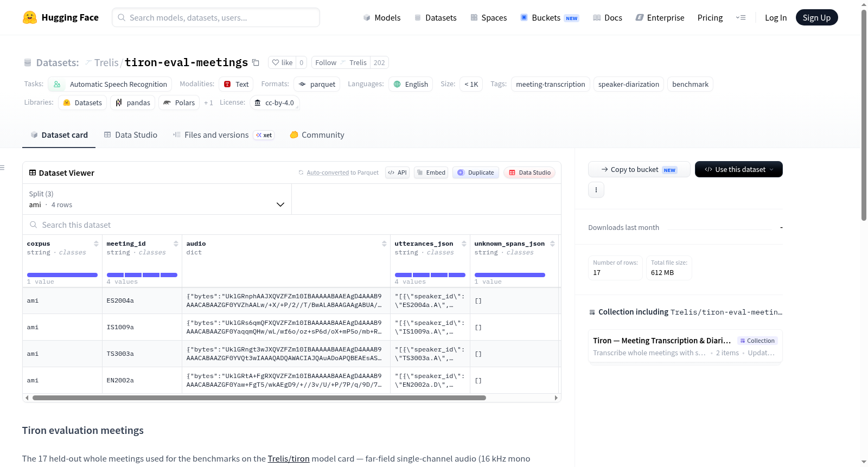Click the page vertical scrollbar thumb
Image resolution: width=868 pixels, height=467 pixels.
864,114
